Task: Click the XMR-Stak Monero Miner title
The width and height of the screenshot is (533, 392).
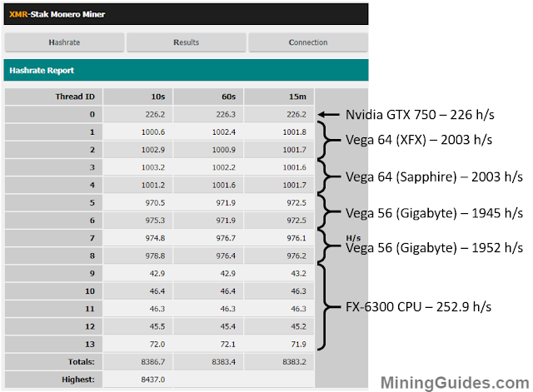Action: pos(57,14)
